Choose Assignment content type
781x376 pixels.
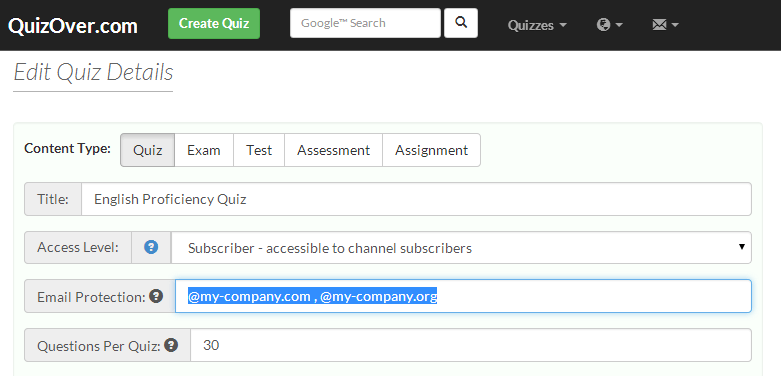click(x=431, y=150)
